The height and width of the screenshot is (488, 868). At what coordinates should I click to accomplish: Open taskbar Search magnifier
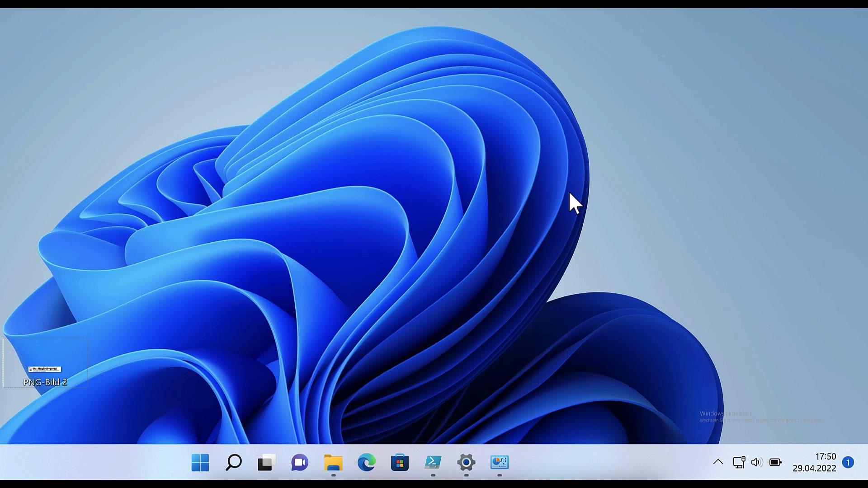(x=233, y=462)
